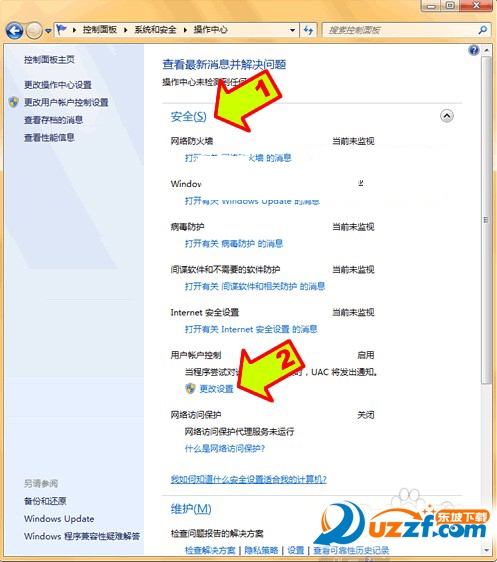Click 查看性能信息 in the sidebar
497x562 pixels.
tap(49, 137)
